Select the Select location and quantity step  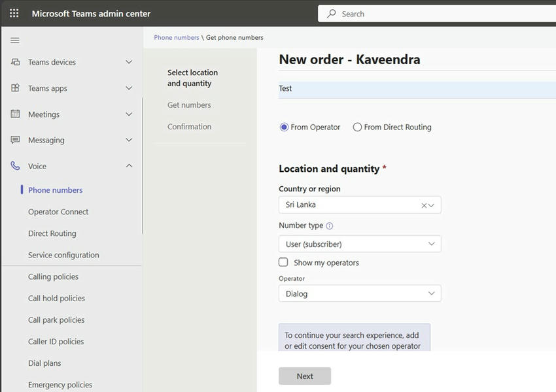(x=192, y=78)
